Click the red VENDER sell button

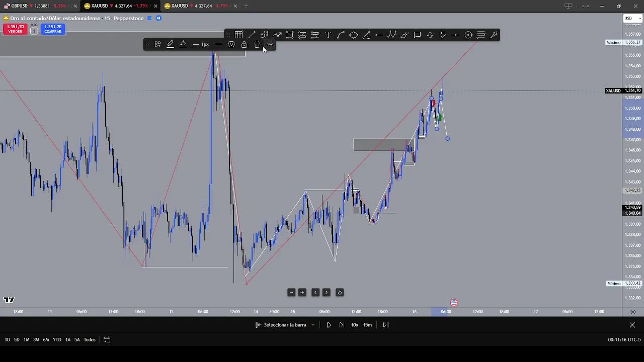15,29
